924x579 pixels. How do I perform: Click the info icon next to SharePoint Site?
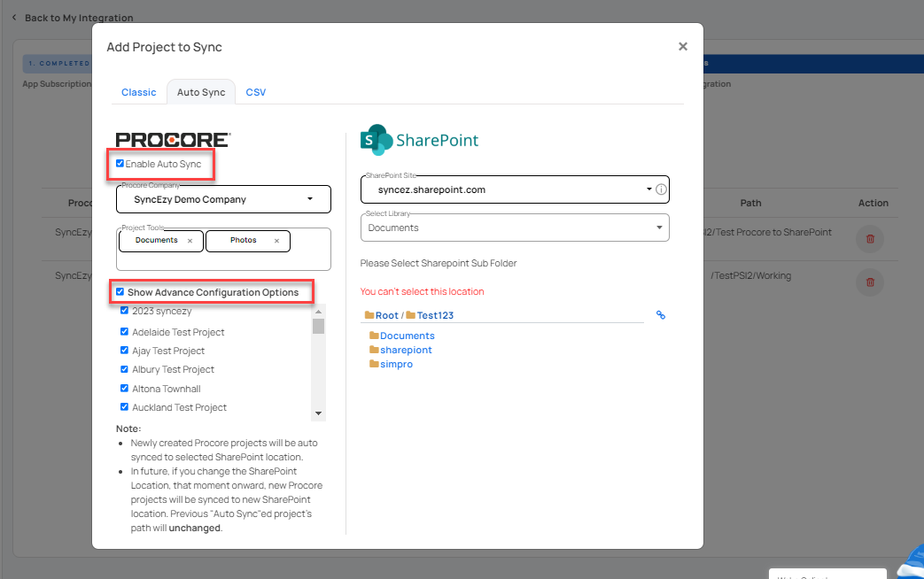click(661, 189)
